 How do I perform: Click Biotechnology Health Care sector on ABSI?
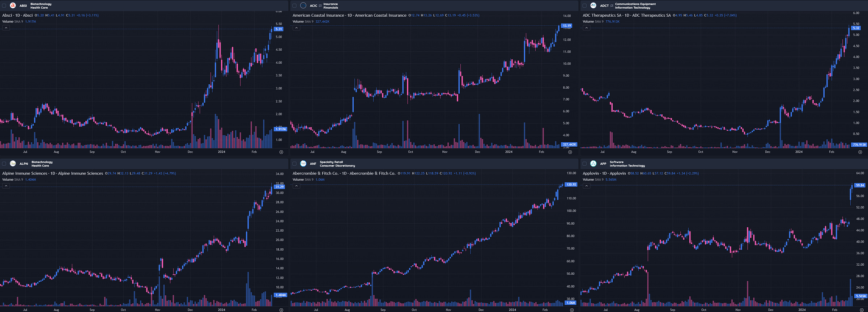coord(41,6)
